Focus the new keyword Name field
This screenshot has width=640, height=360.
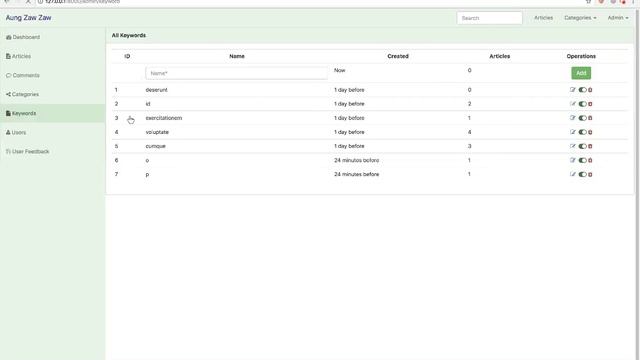pyautogui.click(x=236, y=73)
